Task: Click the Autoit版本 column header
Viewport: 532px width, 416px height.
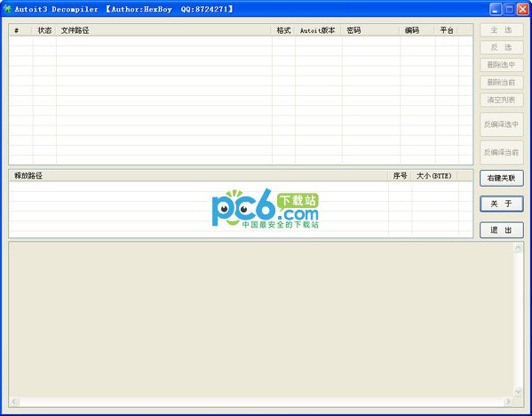Action: pos(318,30)
